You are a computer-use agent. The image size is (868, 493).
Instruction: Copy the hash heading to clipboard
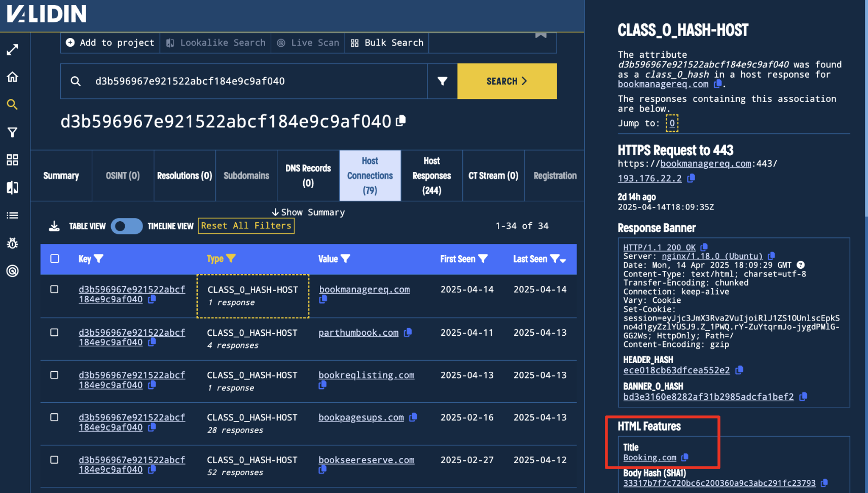point(401,121)
